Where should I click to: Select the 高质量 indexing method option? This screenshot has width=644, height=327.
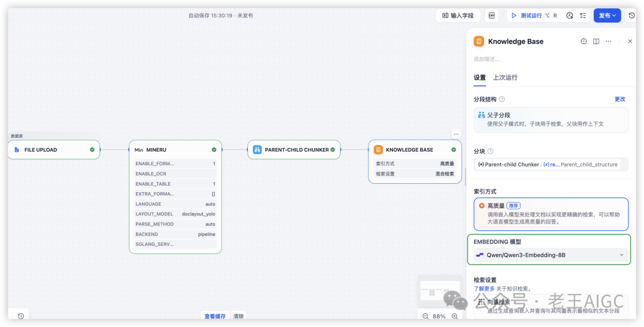551,214
